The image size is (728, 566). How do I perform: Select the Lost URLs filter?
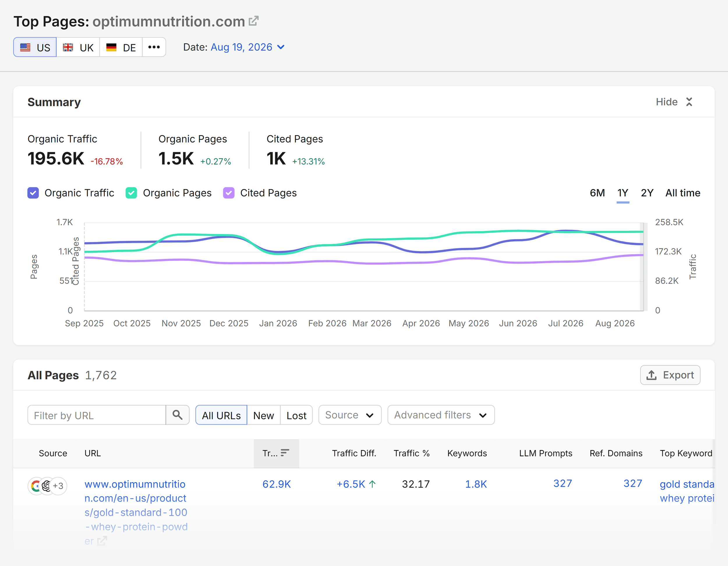[x=296, y=415]
